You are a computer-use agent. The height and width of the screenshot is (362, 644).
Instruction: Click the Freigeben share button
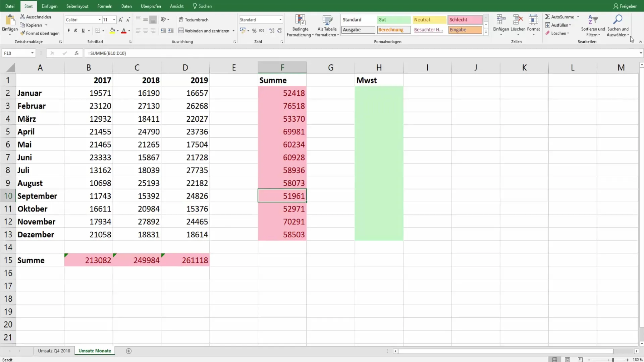pyautogui.click(x=625, y=6)
